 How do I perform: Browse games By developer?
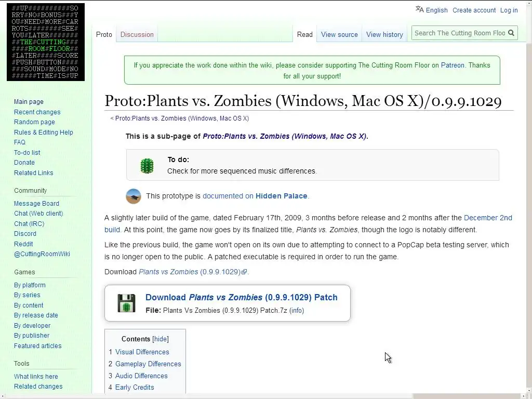tap(32, 326)
